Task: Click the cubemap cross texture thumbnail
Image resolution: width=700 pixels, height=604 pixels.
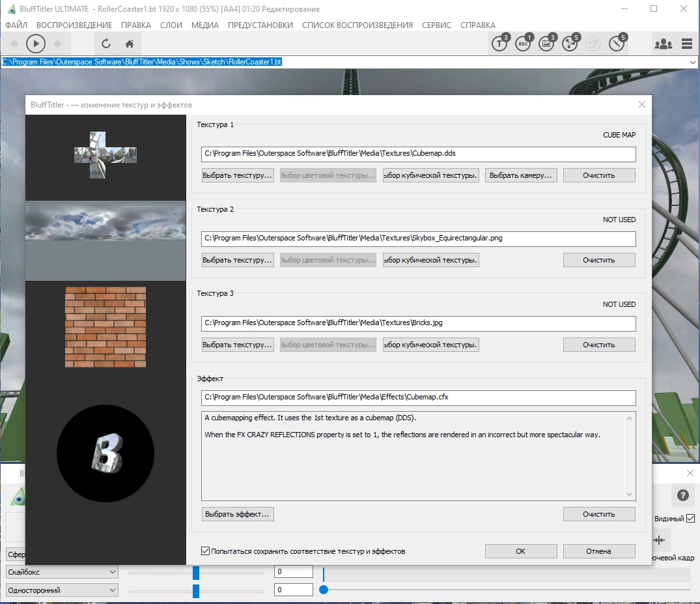Action: pos(105,155)
